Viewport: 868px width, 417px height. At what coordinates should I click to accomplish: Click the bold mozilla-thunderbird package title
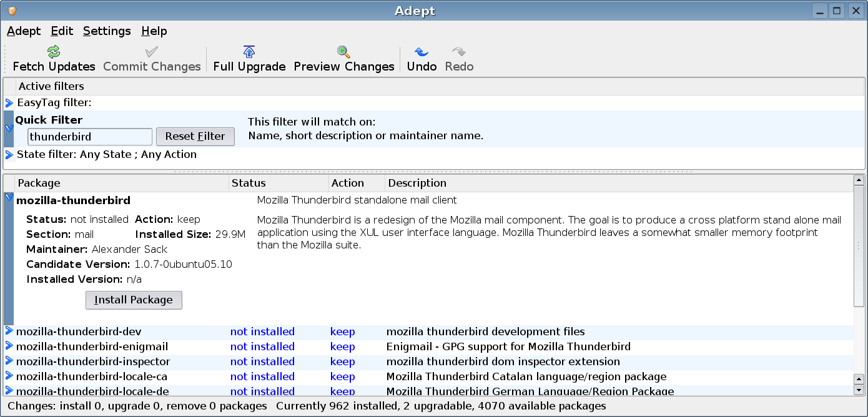73,200
